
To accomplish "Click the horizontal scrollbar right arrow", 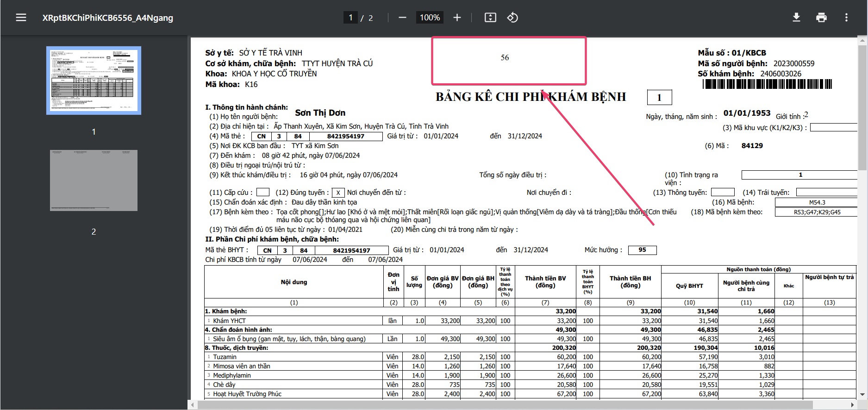I will click(852, 405).
